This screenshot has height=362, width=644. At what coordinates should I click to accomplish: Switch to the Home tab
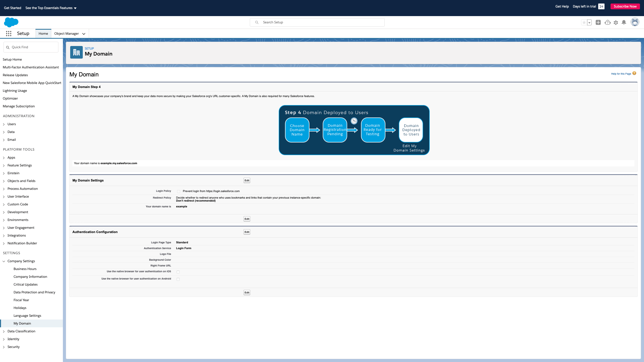point(43,33)
